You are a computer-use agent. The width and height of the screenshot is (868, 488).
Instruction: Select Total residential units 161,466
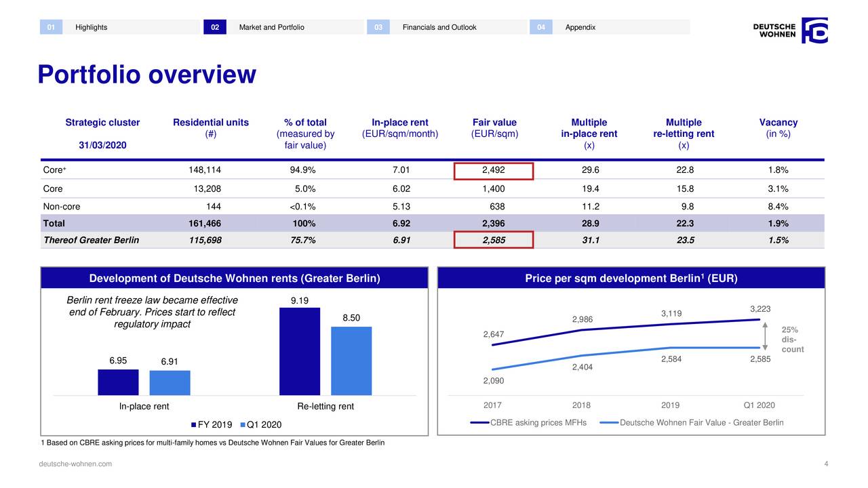(204, 224)
